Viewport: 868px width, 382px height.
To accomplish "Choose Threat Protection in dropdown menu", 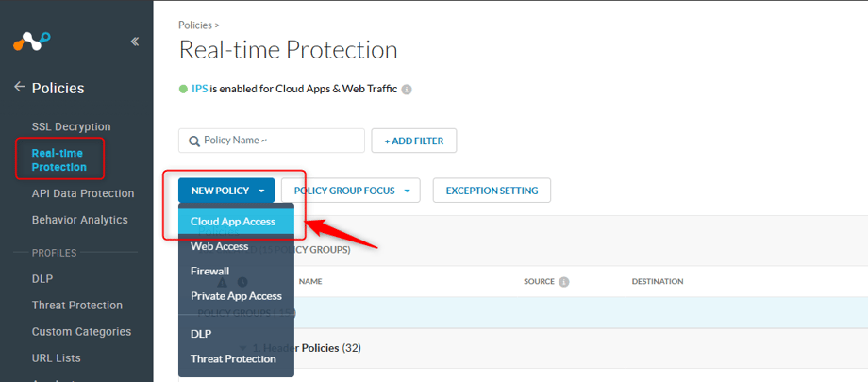I will click(233, 358).
